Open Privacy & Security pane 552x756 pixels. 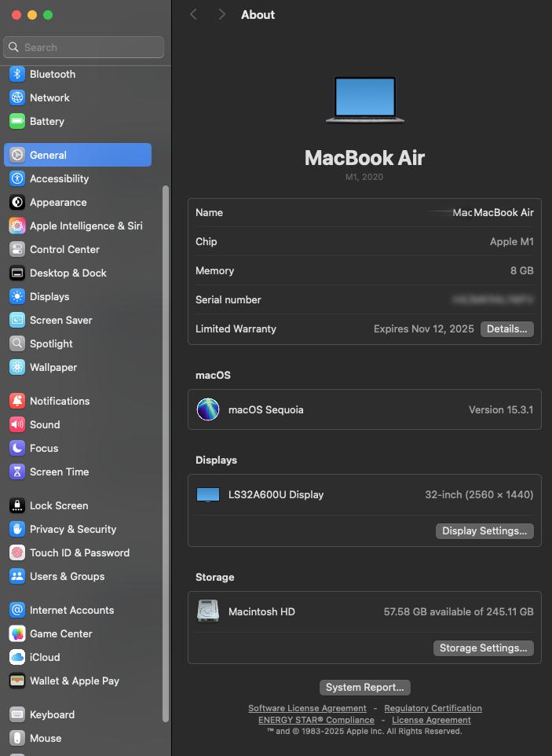click(x=72, y=530)
